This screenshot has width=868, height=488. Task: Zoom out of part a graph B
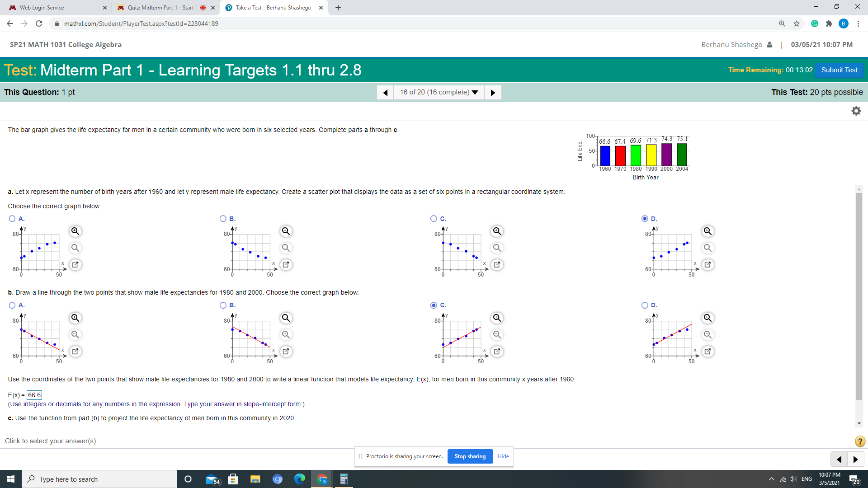click(286, 248)
